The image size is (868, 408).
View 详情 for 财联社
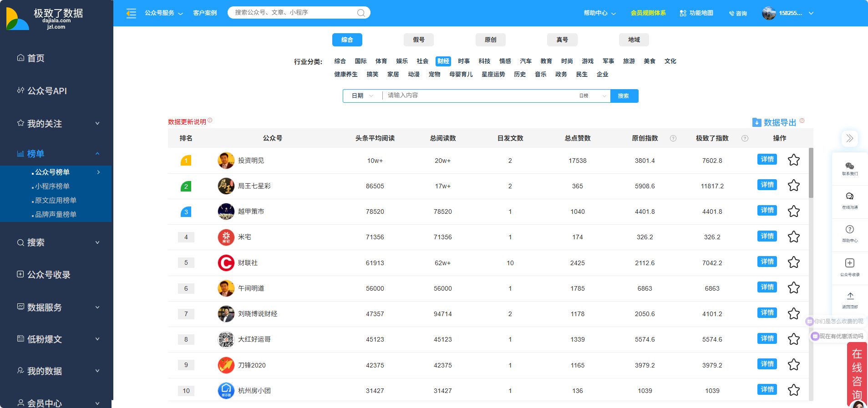click(x=767, y=262)
